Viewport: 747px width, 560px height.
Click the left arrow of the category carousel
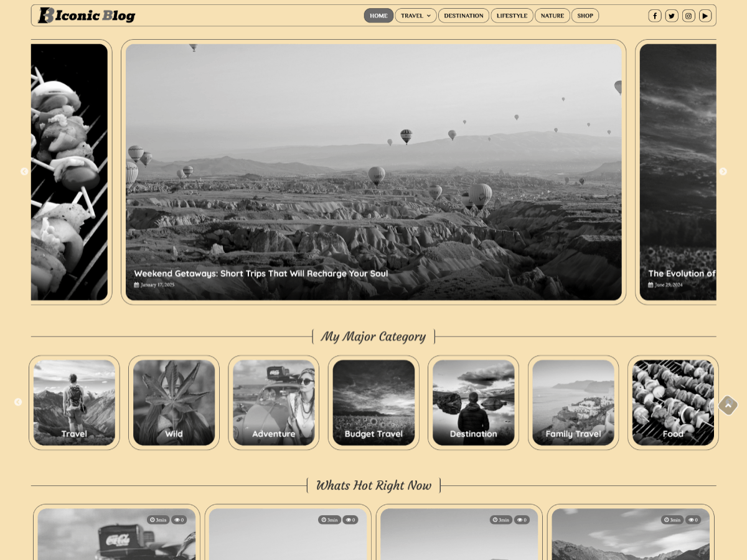19,402
